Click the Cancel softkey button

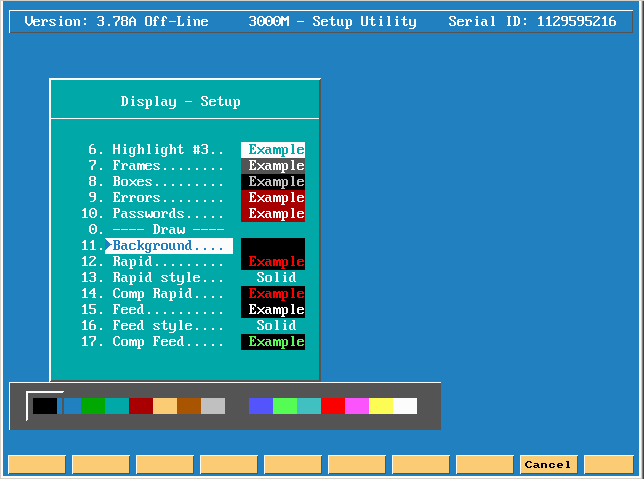coord(548,465)
